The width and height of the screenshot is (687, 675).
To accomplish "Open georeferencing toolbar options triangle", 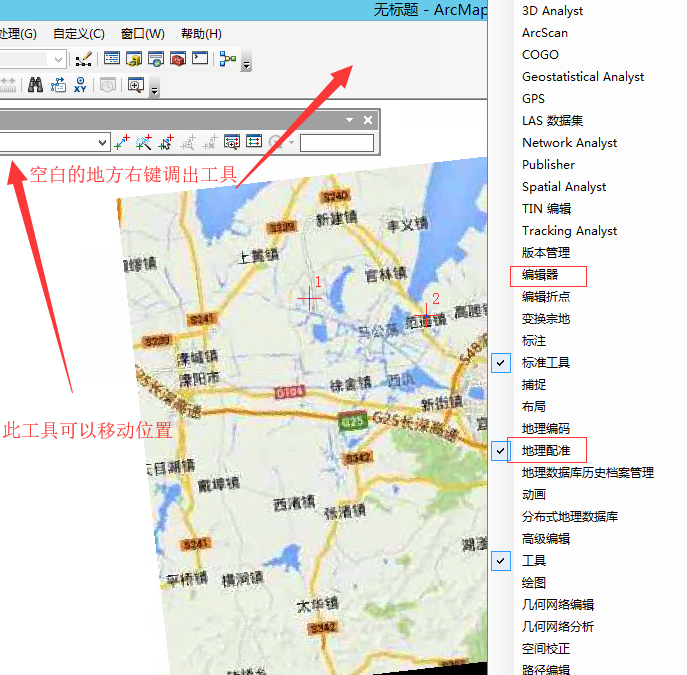I will (x=350, y=120).
